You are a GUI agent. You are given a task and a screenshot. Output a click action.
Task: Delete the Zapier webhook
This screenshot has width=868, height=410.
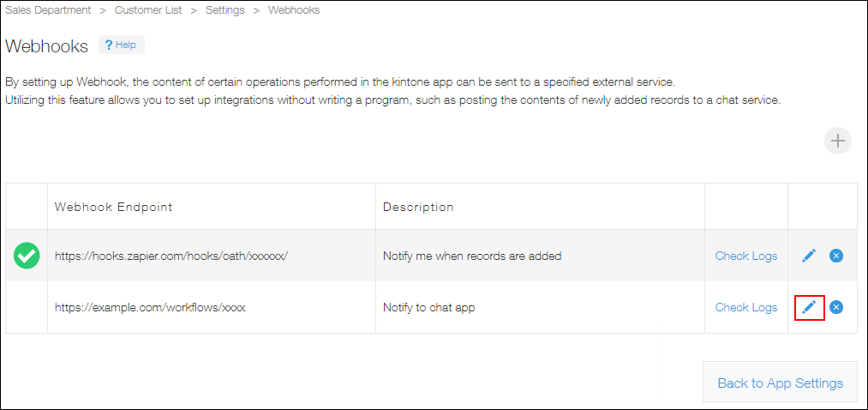pos(836,256)
